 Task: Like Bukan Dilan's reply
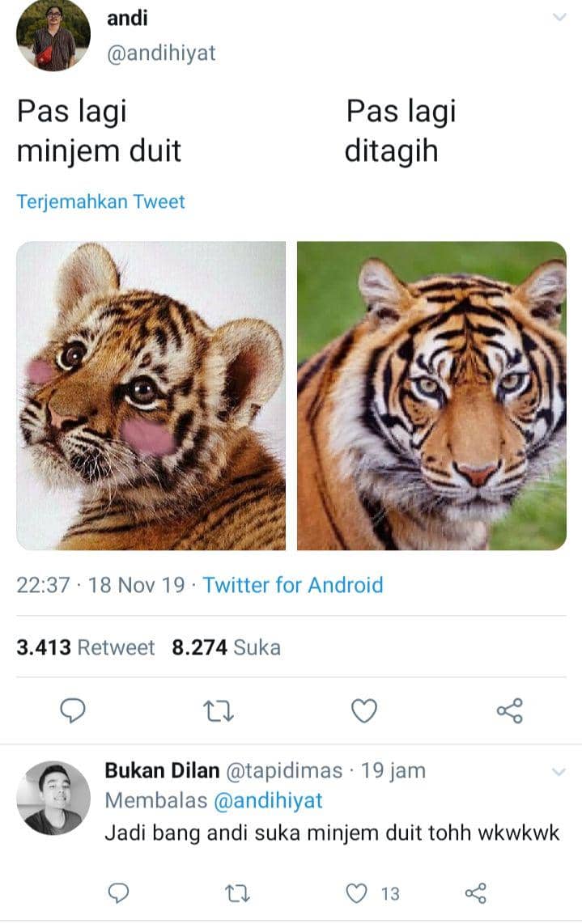click(x=356, y=893)
